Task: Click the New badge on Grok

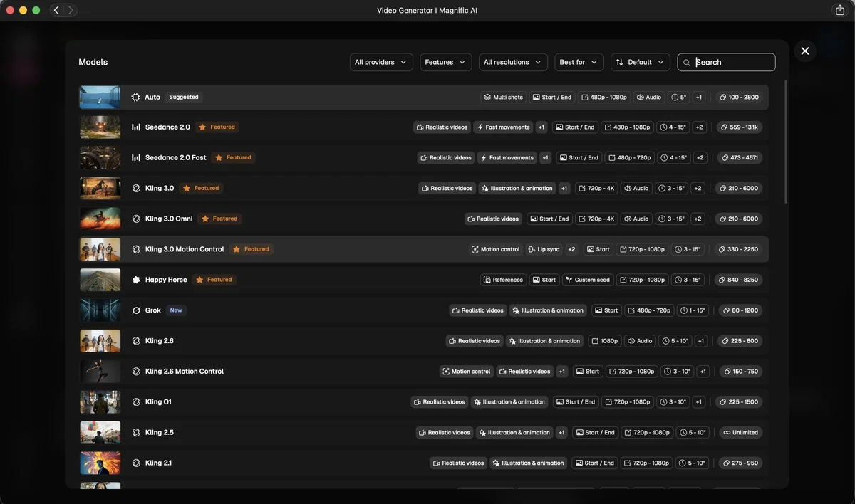Action: [175, 310]
